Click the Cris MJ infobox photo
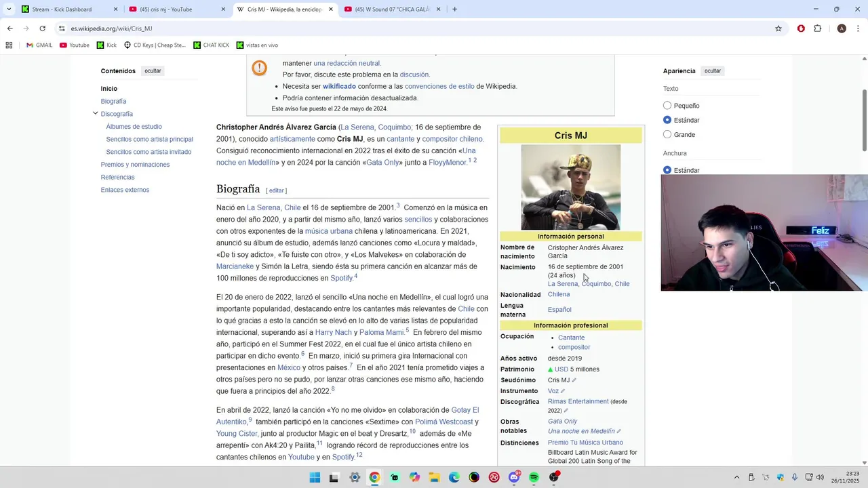 [x=570, y=187]
